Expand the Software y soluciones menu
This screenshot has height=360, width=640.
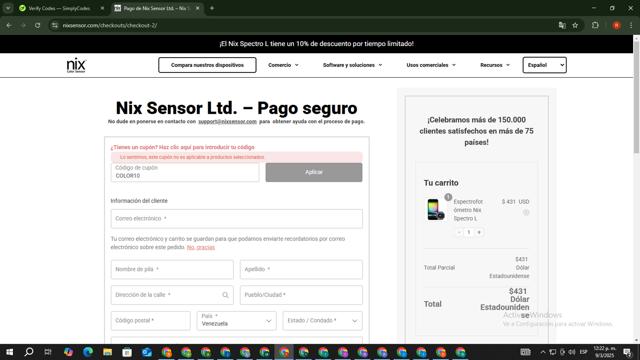[x=352, y=65]
